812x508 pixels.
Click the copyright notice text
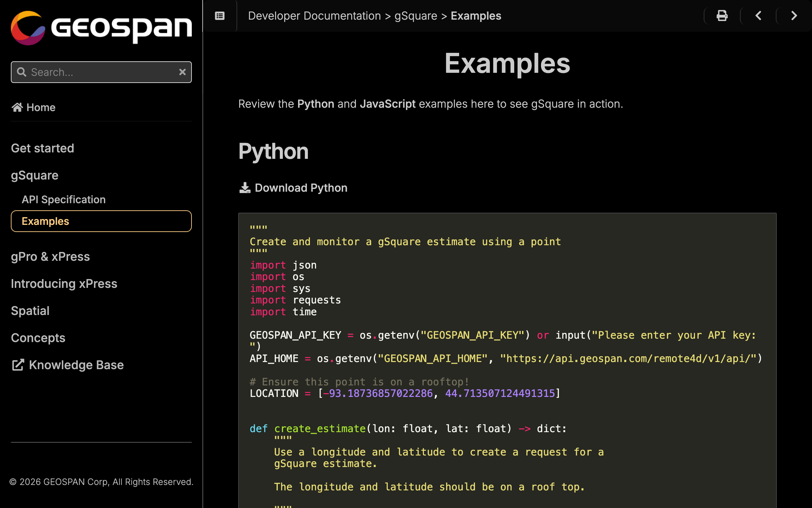(x=101, y=482)
